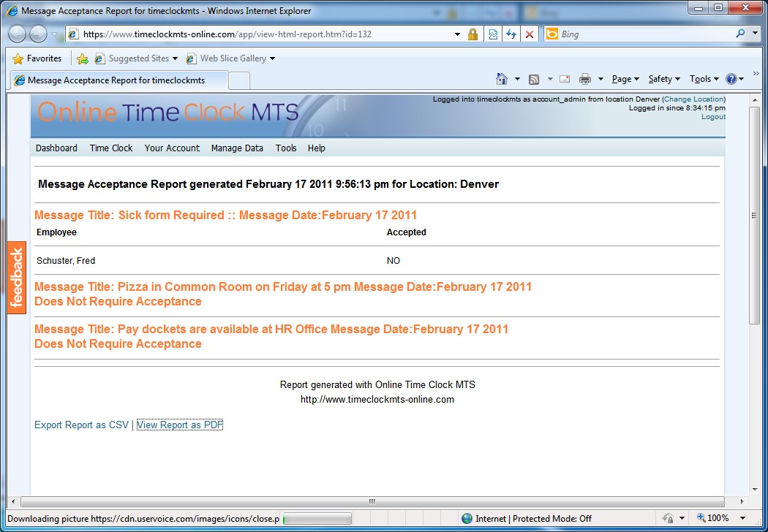This screenshot has height=532, width=768.
Task: Click the View Report as PDF link
Action: (x=180, y=425)
